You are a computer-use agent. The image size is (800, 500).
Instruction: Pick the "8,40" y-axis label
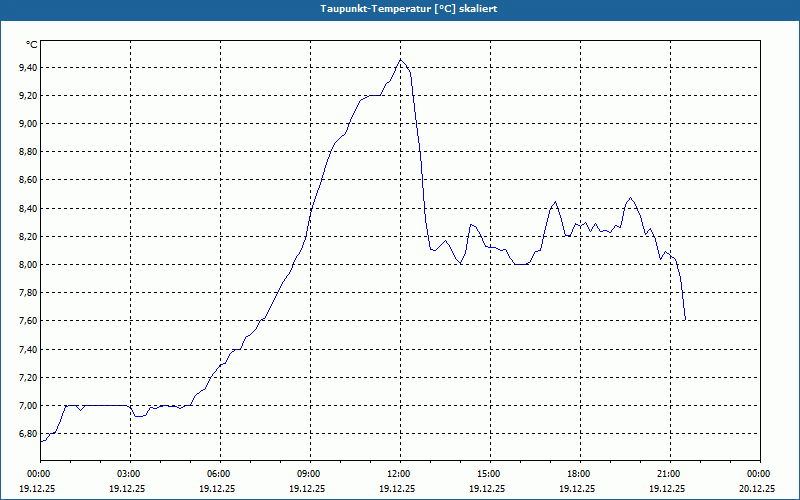[x=29, y=209]
